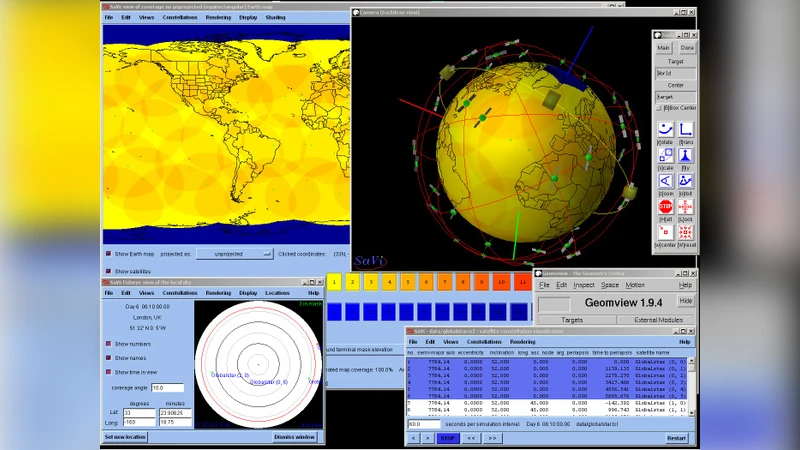Toggle the Show Earth map checkbox
Screen dimensions: 800x450
tap(109, 254)
